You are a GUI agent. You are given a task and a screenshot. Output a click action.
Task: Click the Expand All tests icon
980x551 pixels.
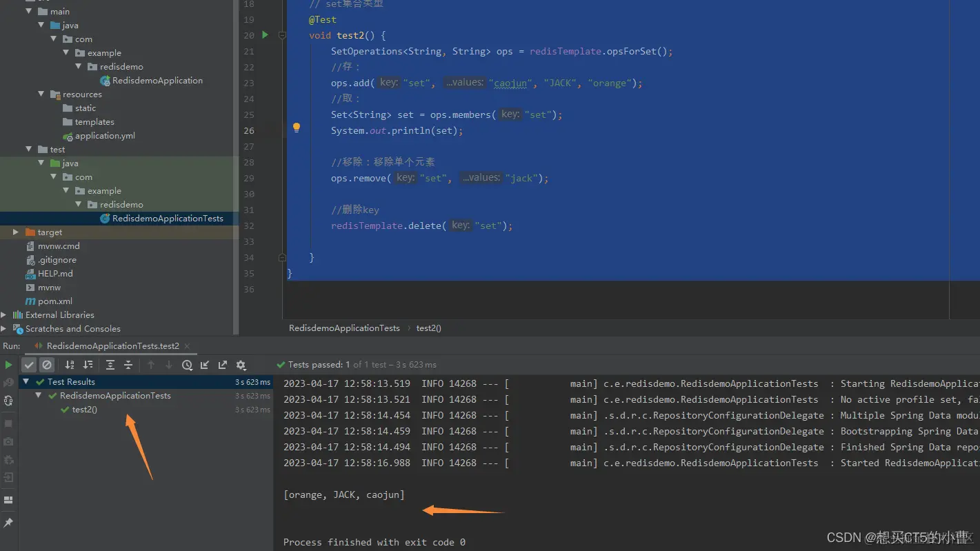[110, 365]
